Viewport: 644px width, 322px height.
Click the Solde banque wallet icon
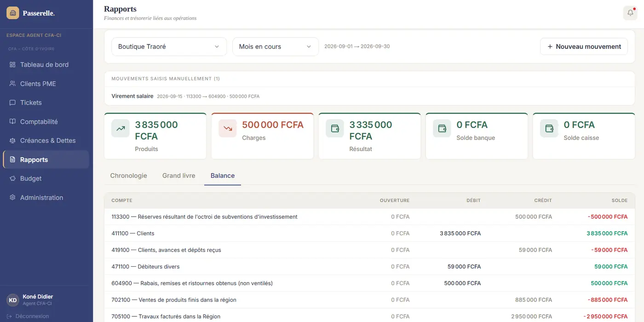click(442, 129)
